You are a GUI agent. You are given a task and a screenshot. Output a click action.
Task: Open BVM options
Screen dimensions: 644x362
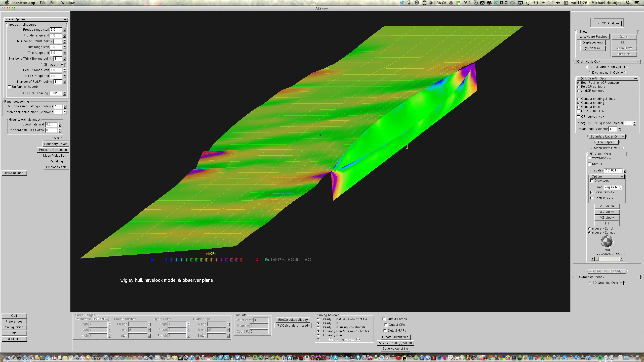pyautogui.click(x=14, y=173)
